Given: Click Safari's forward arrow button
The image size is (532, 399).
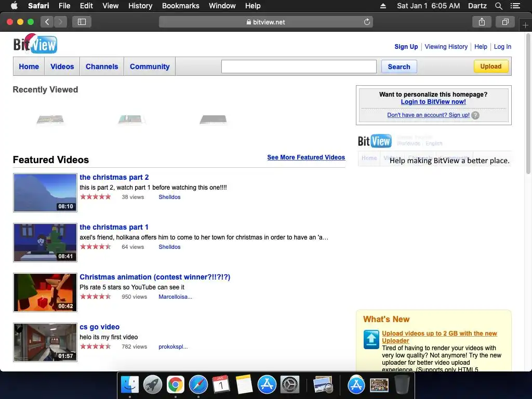Looking at the screenshot, I should [60, 22].
